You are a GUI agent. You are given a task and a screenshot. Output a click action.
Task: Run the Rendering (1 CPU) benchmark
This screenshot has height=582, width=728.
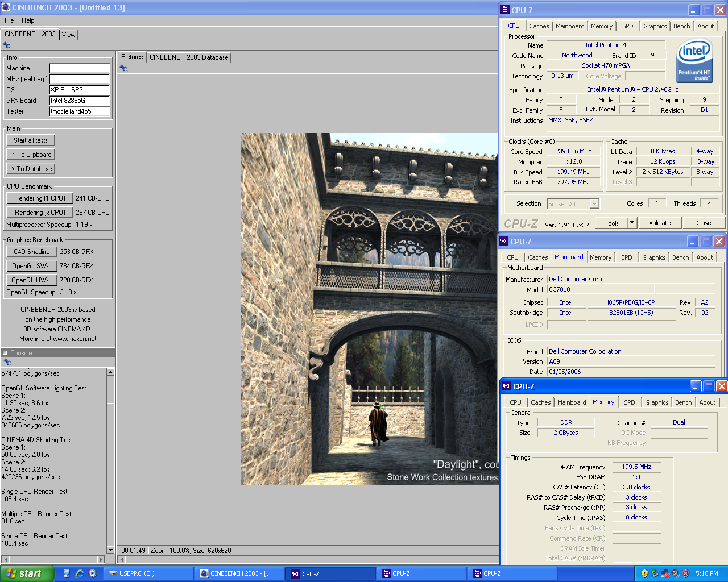pos(40,198)
